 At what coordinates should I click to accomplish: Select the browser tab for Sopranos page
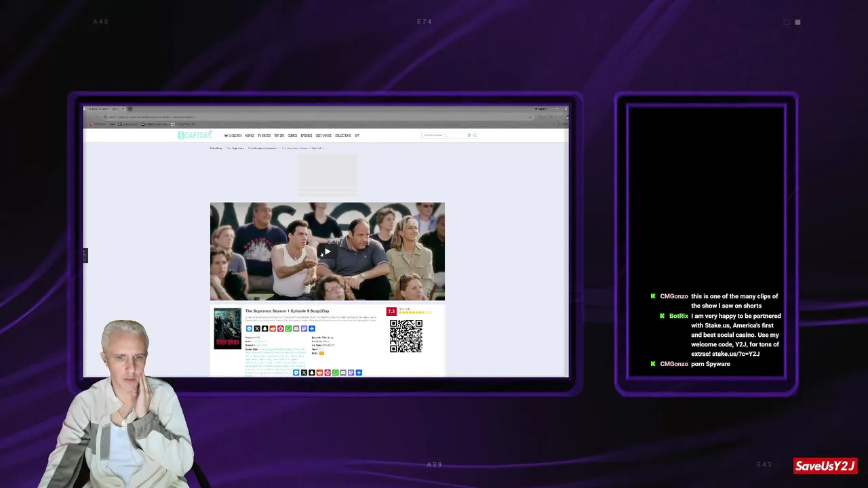[102, 108]
